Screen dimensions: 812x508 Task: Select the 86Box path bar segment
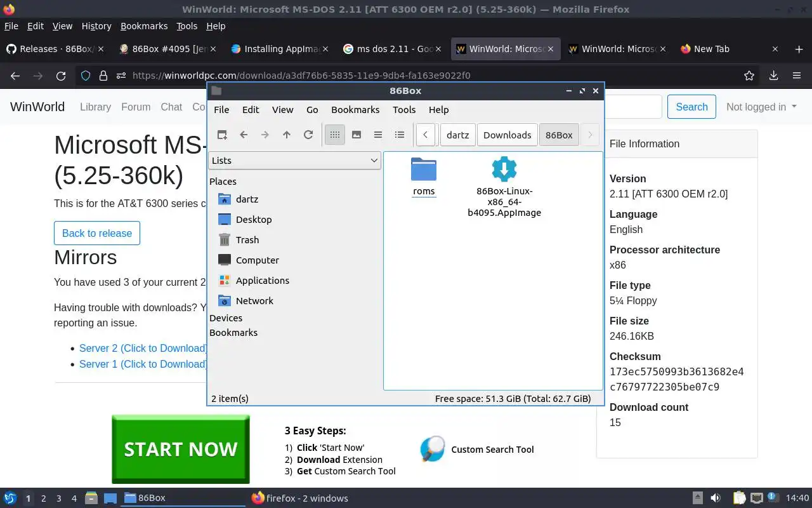(x=559, y=135)
